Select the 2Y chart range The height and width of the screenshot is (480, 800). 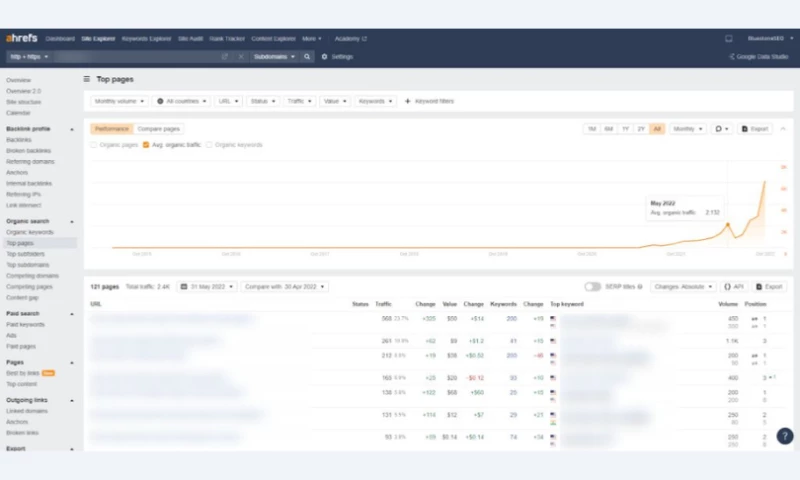(641, 129)
